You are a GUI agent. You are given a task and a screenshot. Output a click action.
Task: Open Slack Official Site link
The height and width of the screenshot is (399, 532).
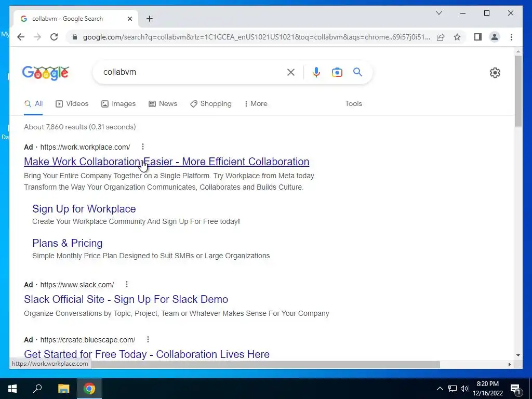pyautogui.click(x=126, y=299)
